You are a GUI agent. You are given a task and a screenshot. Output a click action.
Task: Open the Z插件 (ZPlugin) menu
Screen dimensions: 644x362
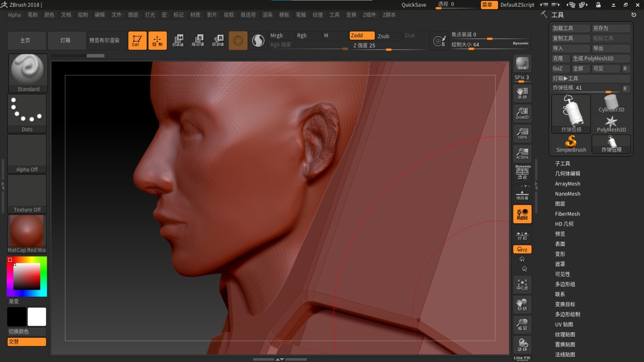click(370, 15)
